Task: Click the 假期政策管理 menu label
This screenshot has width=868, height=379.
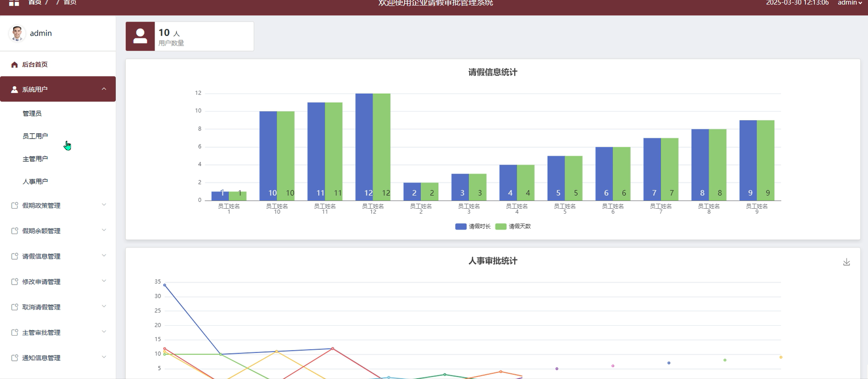Action: click(41, 206)
